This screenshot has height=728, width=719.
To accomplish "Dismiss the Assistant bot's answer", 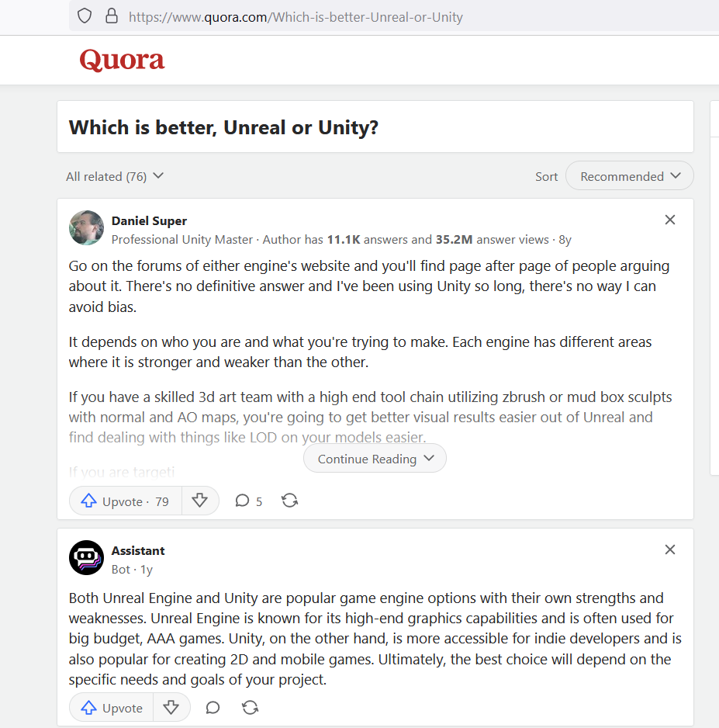I will point(670,550).
